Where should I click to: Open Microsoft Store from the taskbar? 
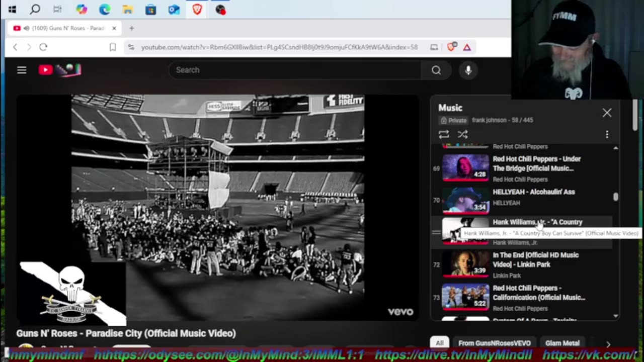click(150, 9)
